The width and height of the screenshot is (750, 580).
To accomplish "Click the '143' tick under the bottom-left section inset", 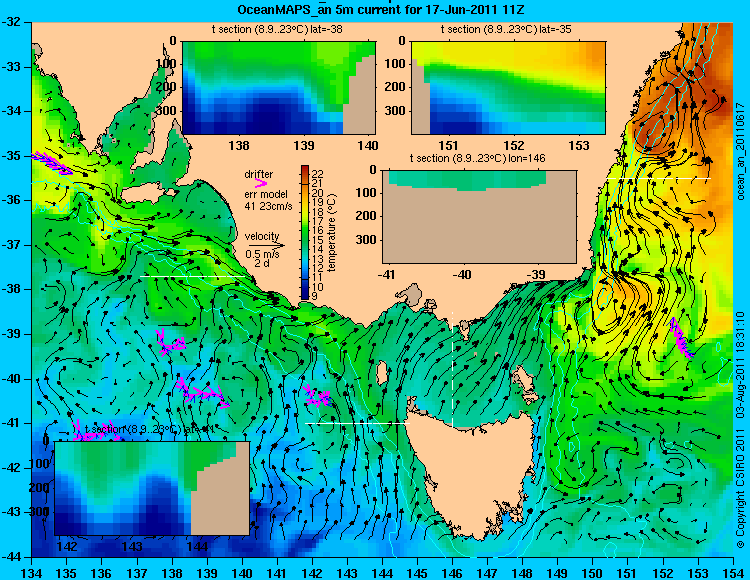I will click(x=132, y=547).
